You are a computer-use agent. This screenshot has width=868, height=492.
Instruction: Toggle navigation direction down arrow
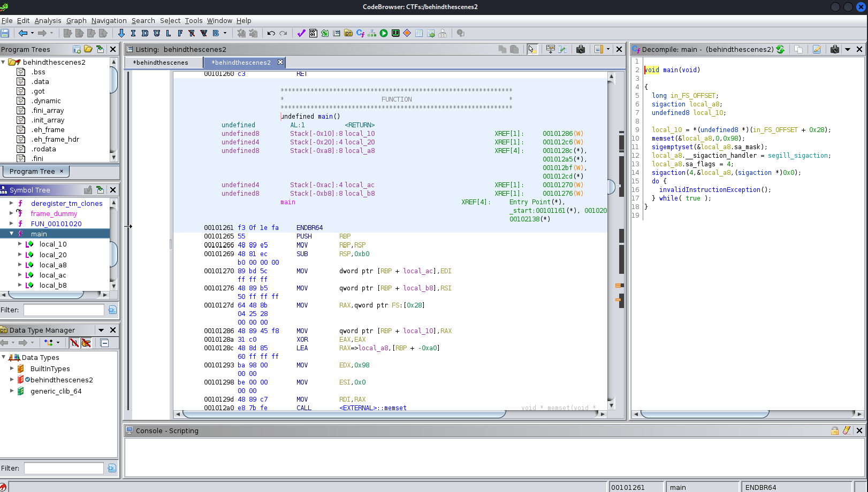click(121, 33)
